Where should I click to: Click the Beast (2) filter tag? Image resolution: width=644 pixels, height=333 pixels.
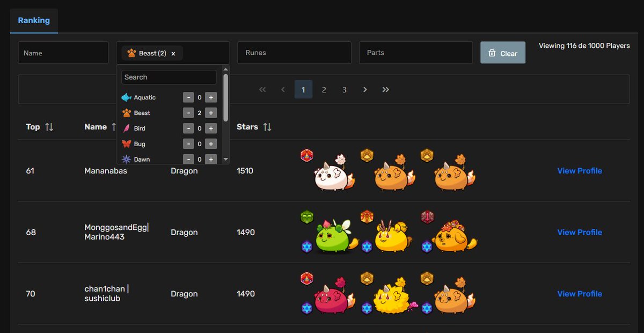pos(152,53)
